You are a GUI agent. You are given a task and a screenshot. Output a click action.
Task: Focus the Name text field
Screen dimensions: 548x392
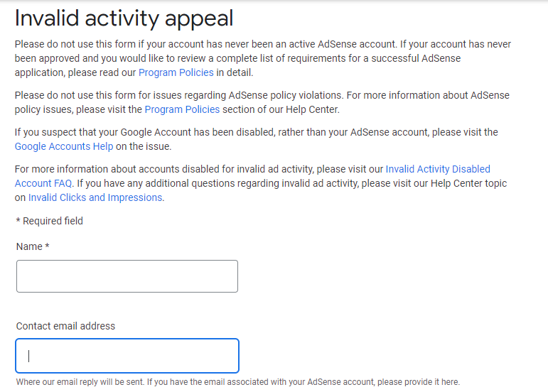[127, 276]
